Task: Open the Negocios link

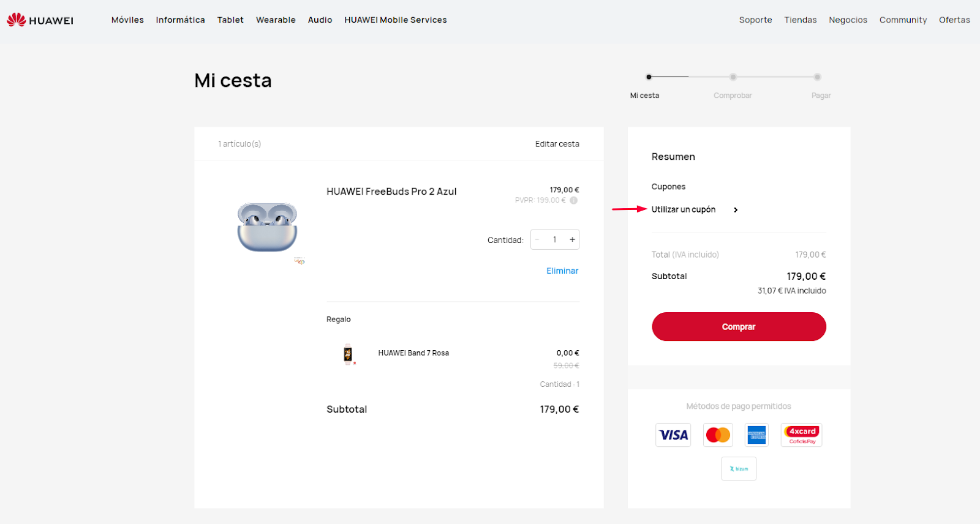Action: 848,20
